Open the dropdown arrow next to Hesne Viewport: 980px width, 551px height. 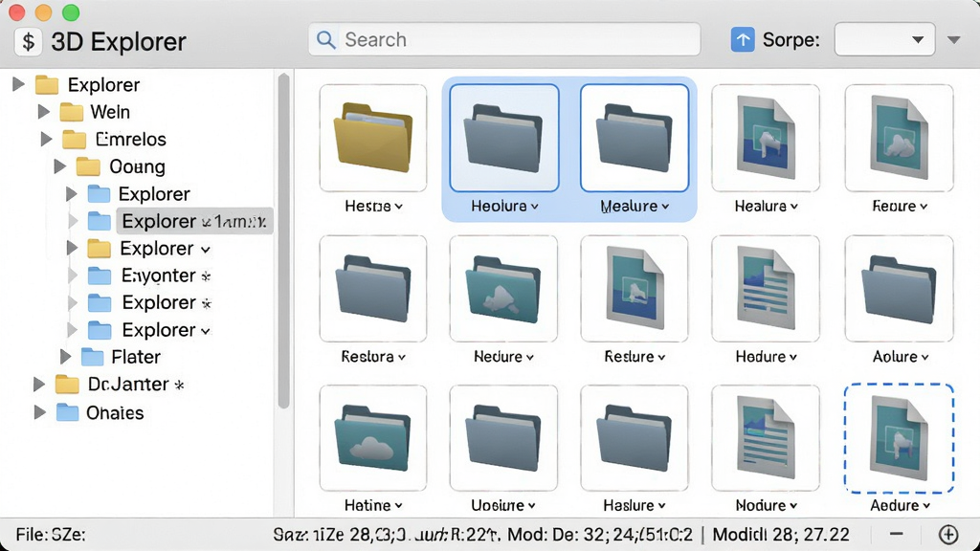click(x=399, y=207)
